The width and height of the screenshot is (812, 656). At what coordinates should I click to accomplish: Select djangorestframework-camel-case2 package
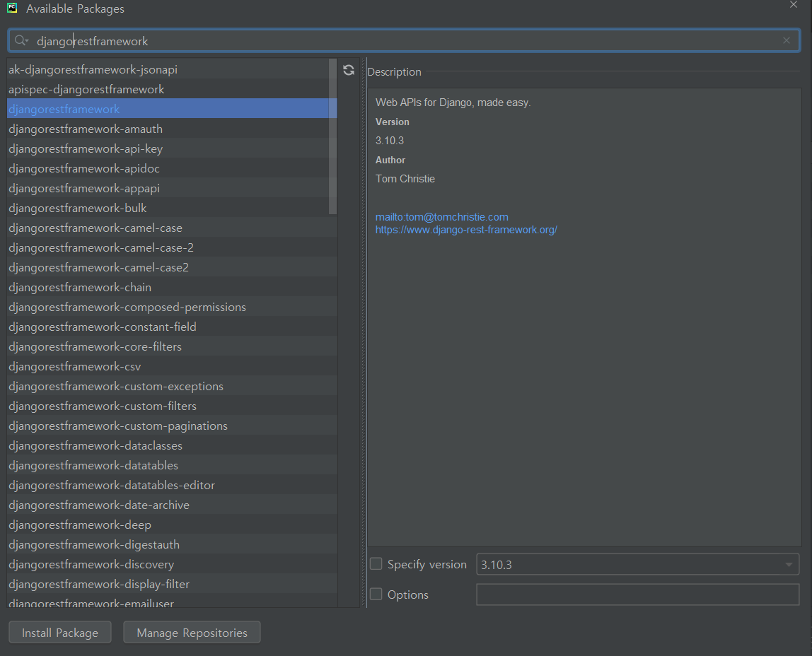pyautogui.click(x=171, y=267)
